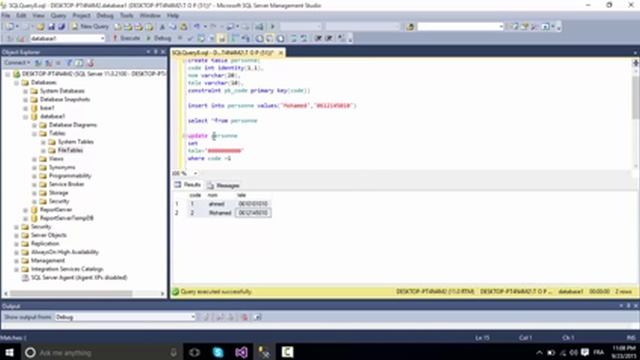Screen dimensions: 640x360
Task: Click the Decrease Indent icon
Action: 318,38
